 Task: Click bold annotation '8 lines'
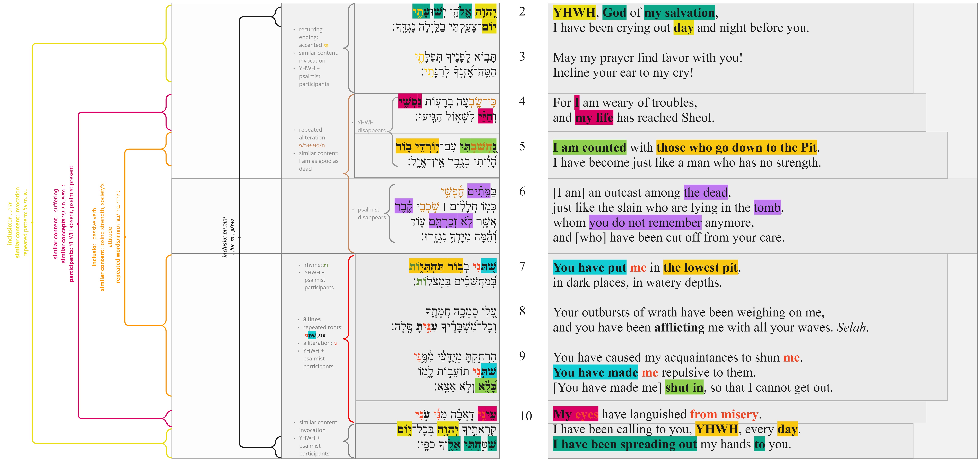point(312,319)
